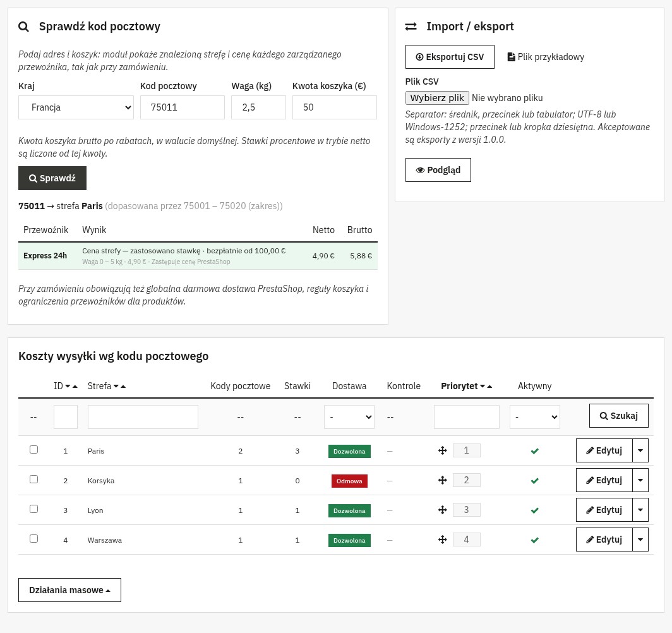Select the Paris row checkbox
The height and width of the screenshot is (633, 672).
click(x=34, y=450)
